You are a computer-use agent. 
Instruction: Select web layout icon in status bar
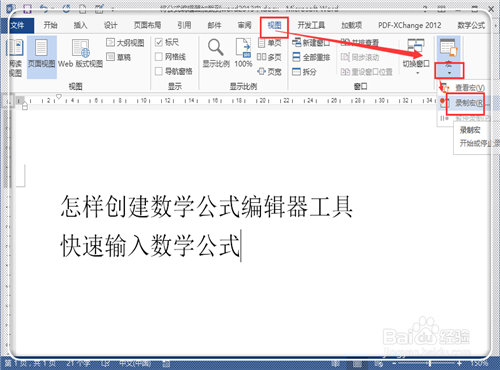pos(378,363)
